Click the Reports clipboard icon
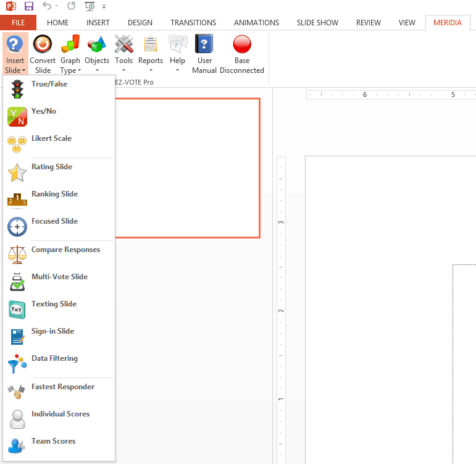The image size is (476, 464). coord(151,44)
